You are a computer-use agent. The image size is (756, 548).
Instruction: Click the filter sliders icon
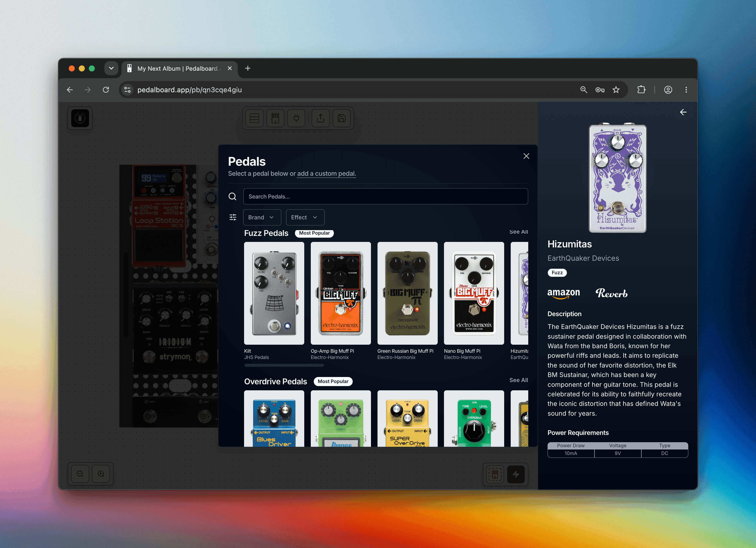(233, 217)
